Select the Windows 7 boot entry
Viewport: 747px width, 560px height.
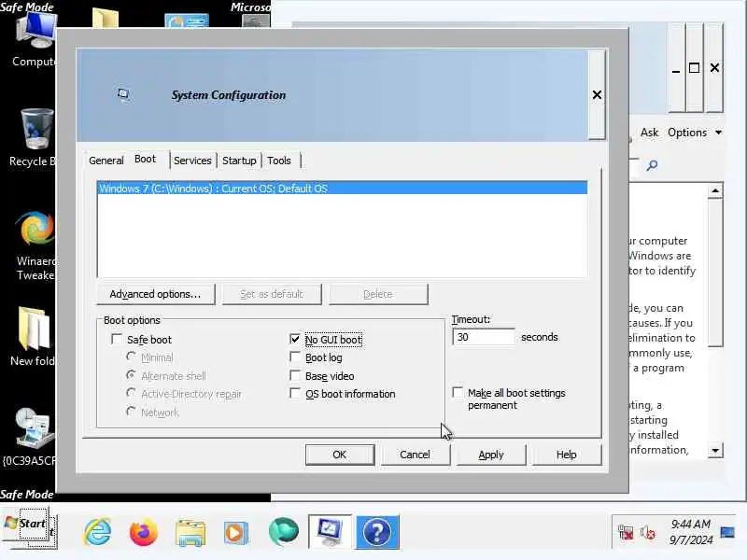[342, 189]
